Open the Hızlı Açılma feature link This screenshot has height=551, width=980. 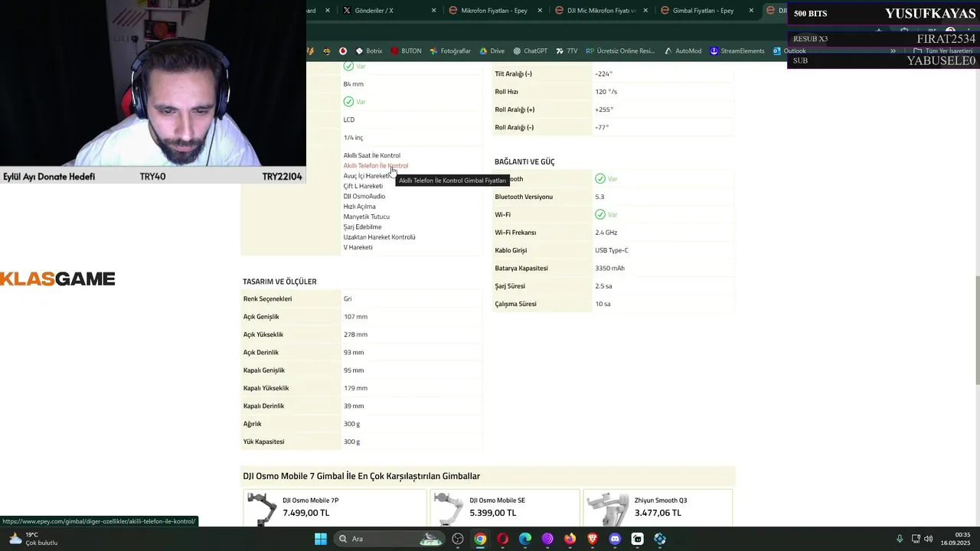(x=359, y=207)
